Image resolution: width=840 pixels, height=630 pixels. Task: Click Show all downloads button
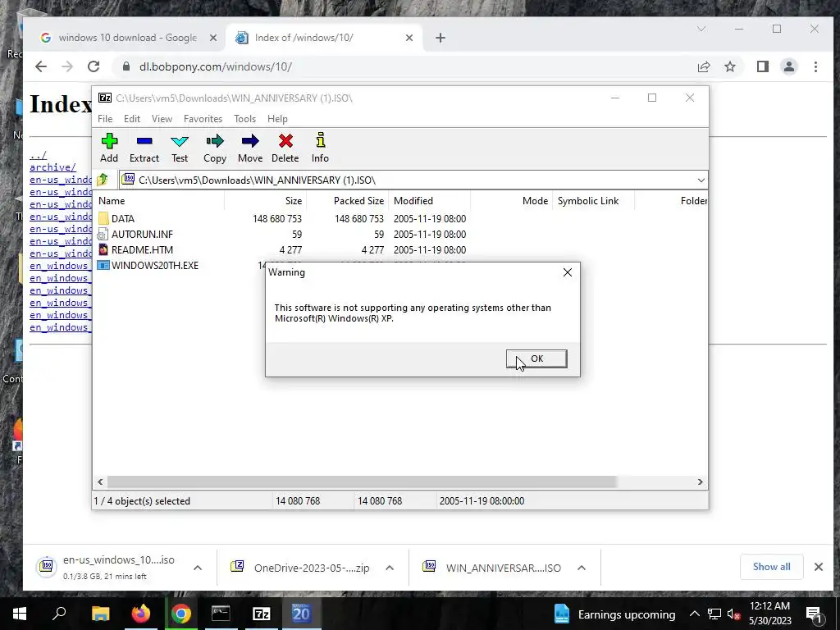[771, 567]
